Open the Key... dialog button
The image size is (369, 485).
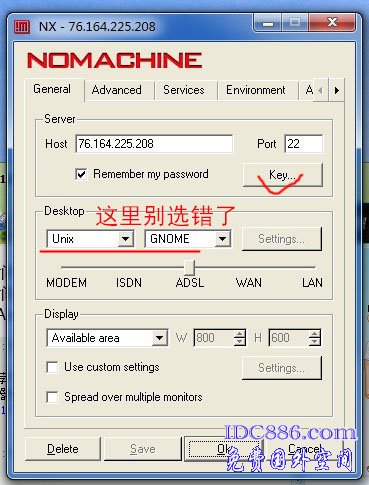pos(283,175)
